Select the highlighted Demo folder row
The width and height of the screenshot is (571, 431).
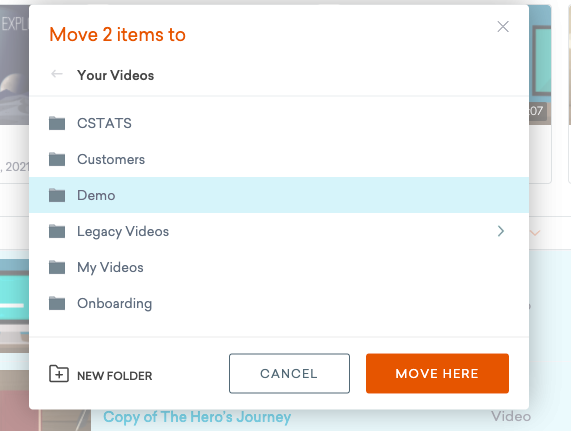coord(279,195)
